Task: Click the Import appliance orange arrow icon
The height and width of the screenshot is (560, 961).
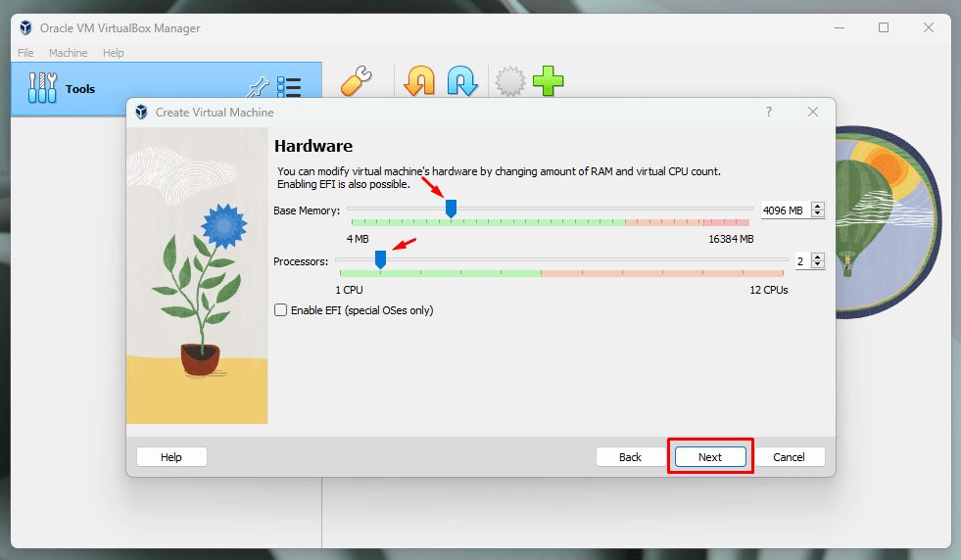Action: coord(420,81)
